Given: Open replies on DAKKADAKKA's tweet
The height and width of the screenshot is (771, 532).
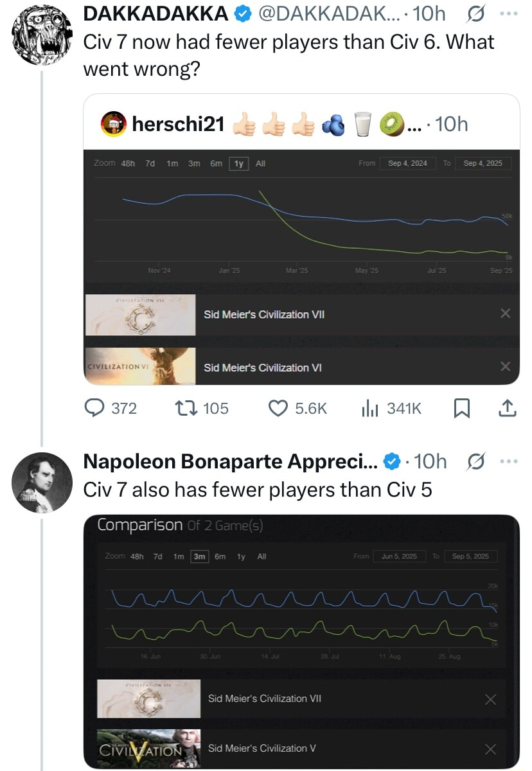Looking at the screenshot, I should [96, 408].
